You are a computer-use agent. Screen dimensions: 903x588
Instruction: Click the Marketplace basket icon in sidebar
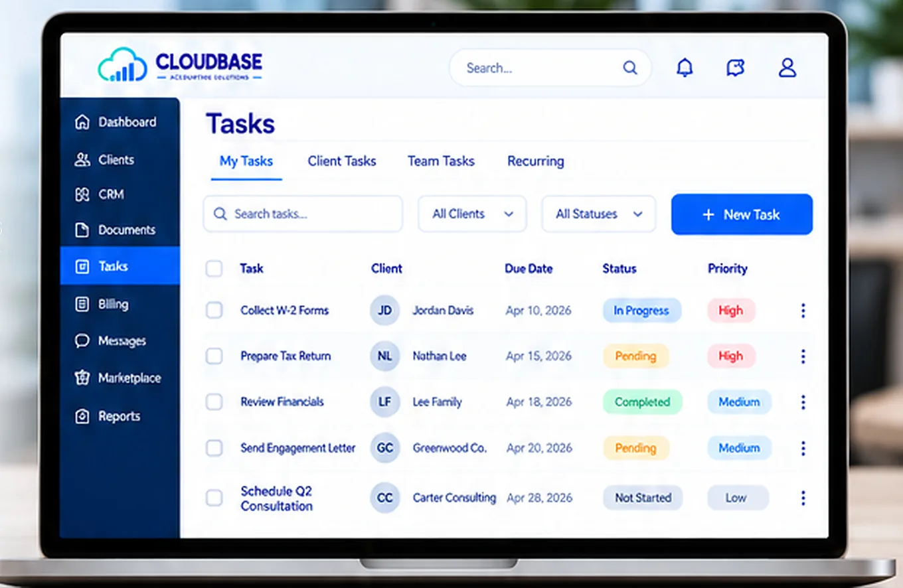click(x=82, y=378)
